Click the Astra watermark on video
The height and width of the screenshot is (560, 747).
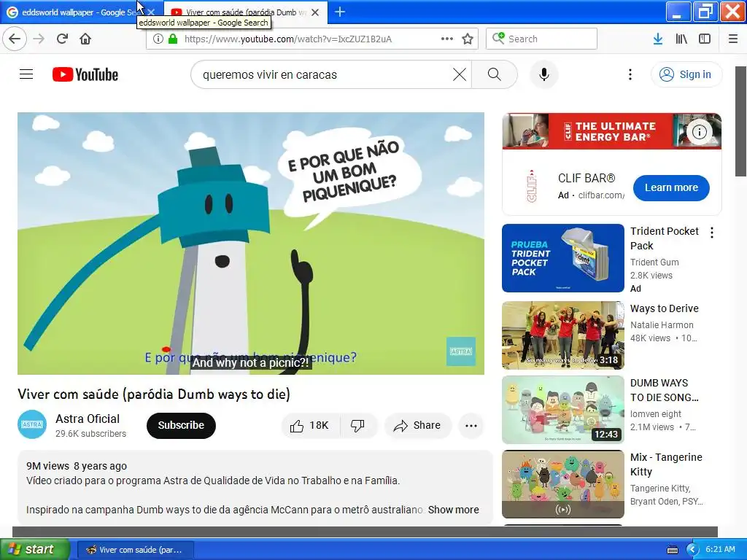click(461, 351)
